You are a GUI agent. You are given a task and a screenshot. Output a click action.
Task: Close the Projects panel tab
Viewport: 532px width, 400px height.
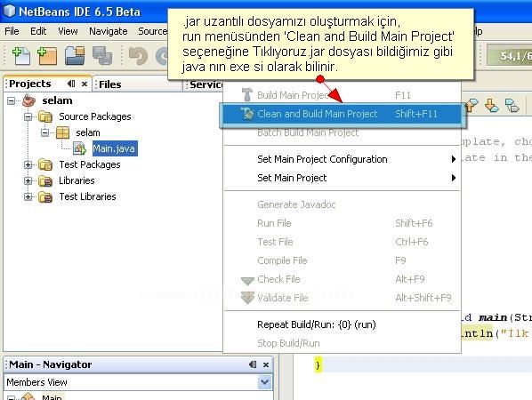[x=85, y=84]
